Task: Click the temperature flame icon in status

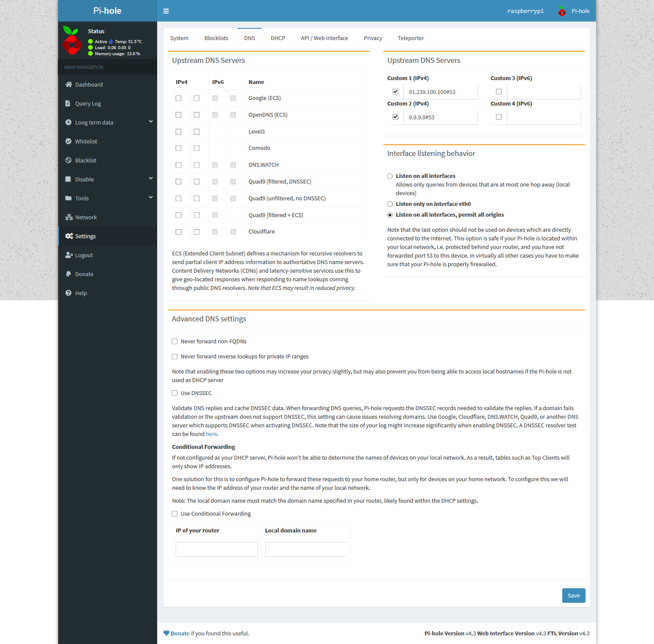Action: 111,41
